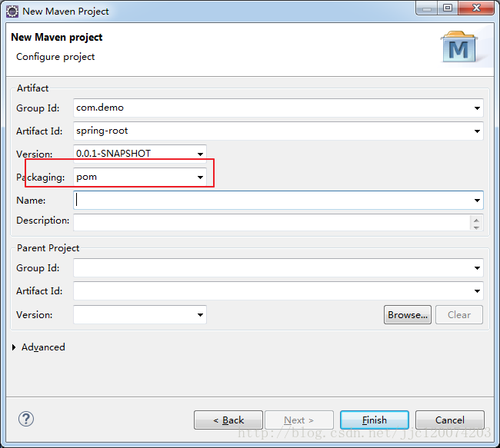Click the Clear button

(459, 315)
